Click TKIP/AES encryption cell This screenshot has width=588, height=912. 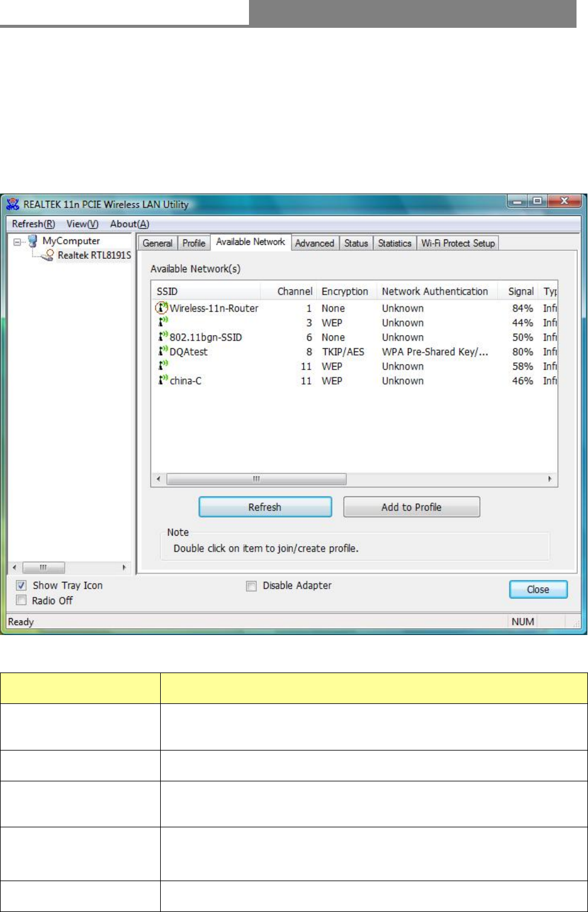tap(343, 352)
